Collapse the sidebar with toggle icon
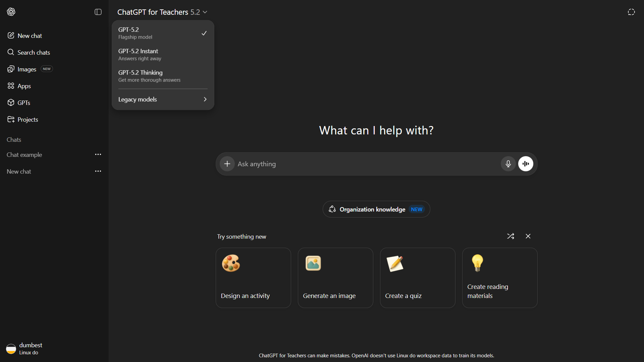644x362 pixels. click(98, 12)
